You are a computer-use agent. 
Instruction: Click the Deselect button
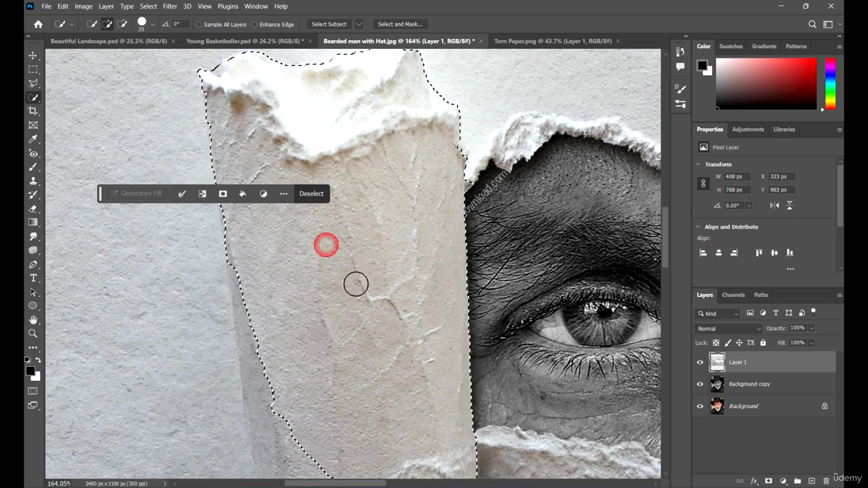[x=311, y=194]
